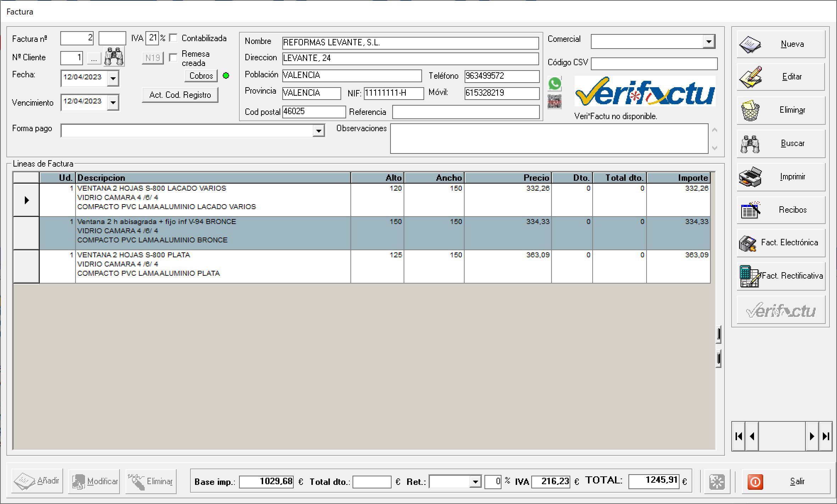
Task: Open Imprimir printer button
Action: point(781,177)
